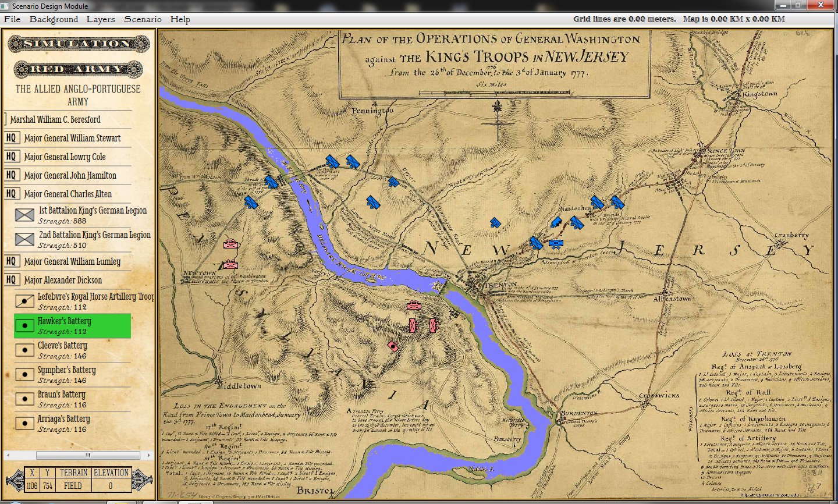Click the Braun's Battery artillery icon
The height and width of the screenshot is (504, 838).
(24, 399)
